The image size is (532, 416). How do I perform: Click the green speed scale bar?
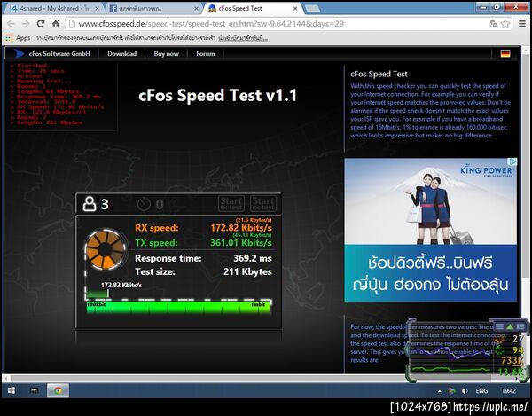coord(178,308)
